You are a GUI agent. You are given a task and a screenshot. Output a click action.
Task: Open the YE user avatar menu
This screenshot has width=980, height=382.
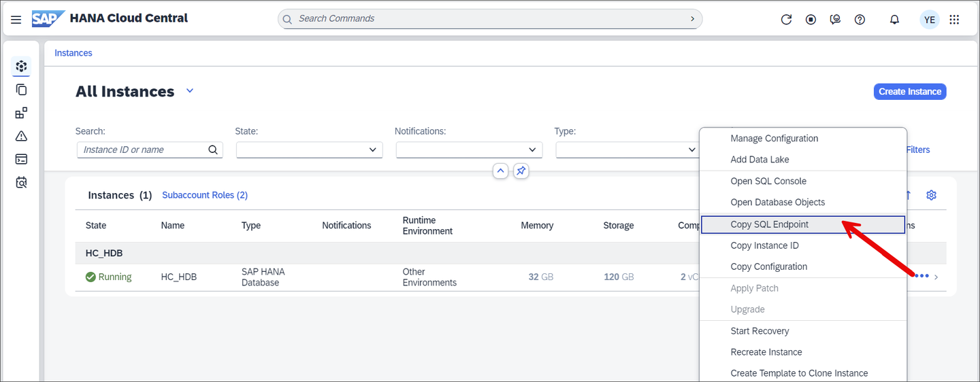click(x=930, y=19)
